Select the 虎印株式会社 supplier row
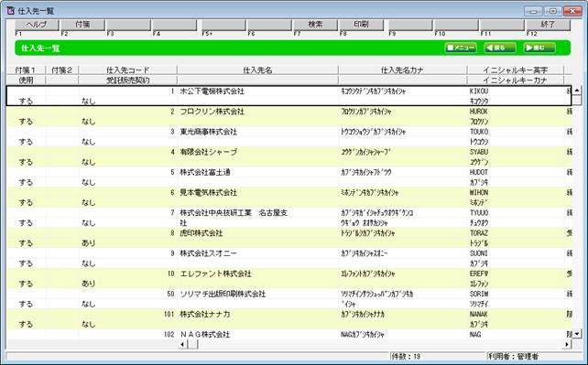Image resolution: width=588 pixels, height=365 pixels. (289, 238)
